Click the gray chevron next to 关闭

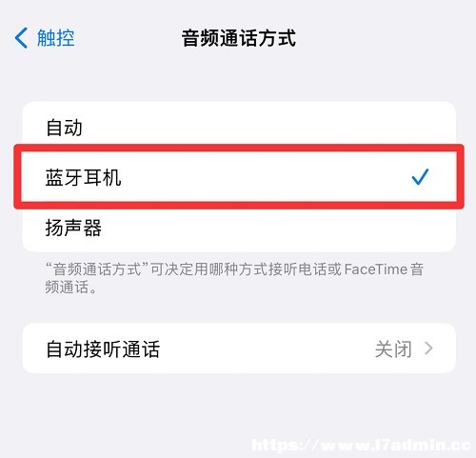[428, 348]
